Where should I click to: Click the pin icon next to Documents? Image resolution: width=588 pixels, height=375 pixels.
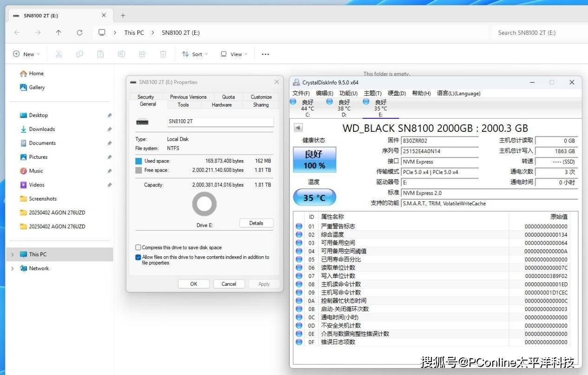[109, 143]
